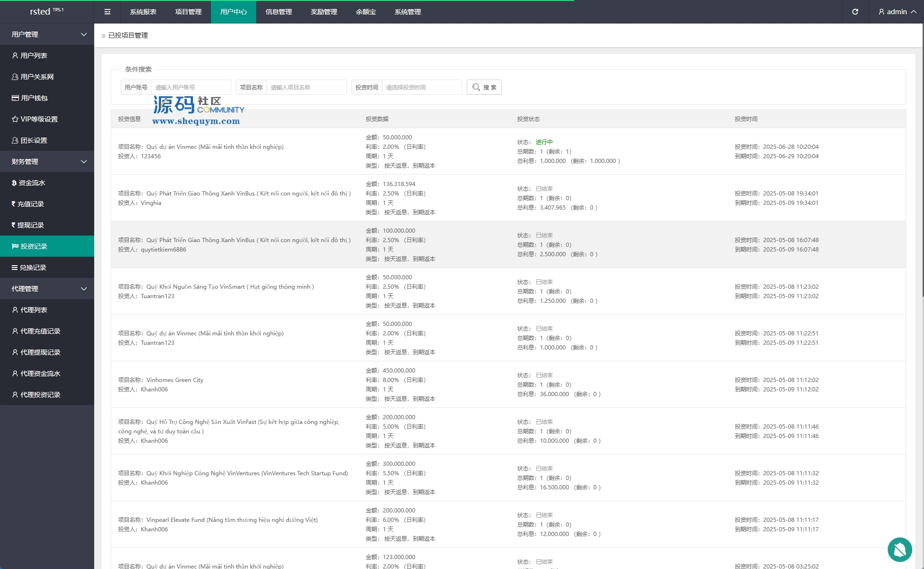Viewport: 924px width, 569px height.
Task: Open 用户钱包 wallet sidebar item
Action: tap(34, 98)
